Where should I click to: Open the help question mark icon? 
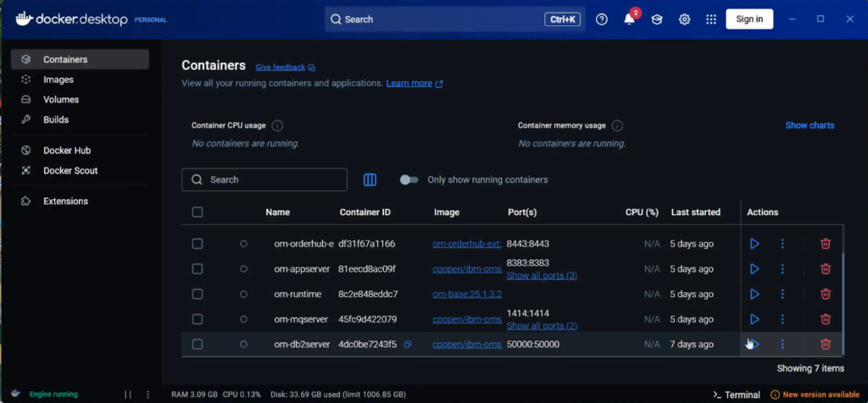tap(602, 19)
